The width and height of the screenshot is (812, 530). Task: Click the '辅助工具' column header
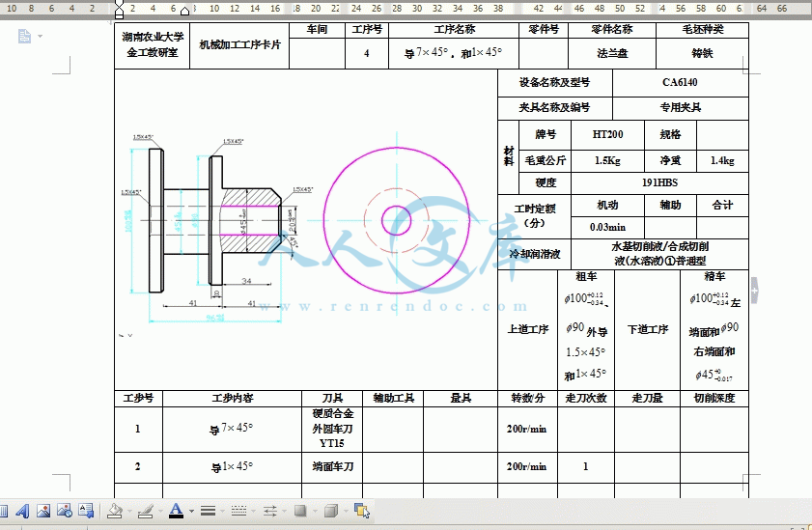point(393,398)
